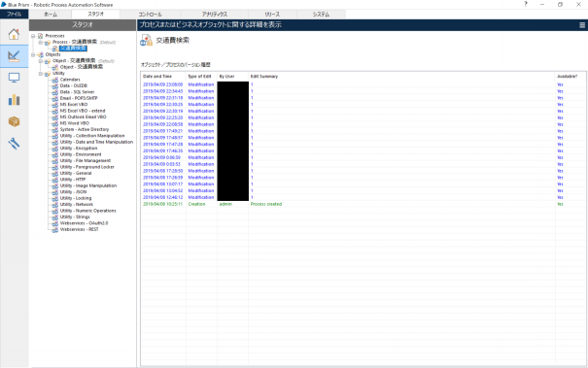588x368 pixels.
Task: Click the 2019/04/08 12:46:12 date cell
Action: coord(162,197)
